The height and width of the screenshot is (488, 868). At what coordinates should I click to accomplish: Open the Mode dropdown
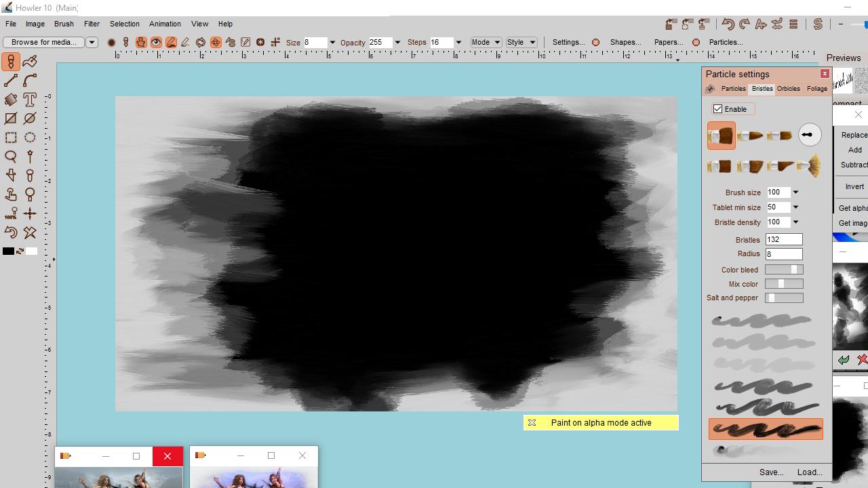coord(486,42)
